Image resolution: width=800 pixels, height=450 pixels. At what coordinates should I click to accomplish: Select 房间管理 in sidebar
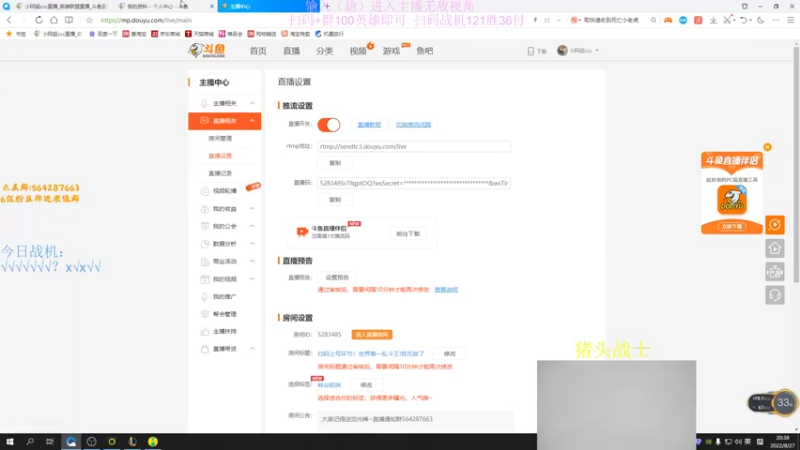click(220, 138)
